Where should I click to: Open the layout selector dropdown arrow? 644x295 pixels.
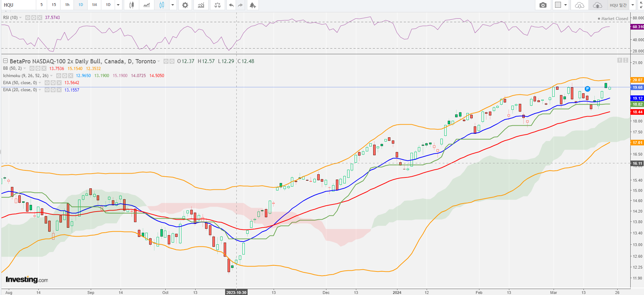pos(566,5)
